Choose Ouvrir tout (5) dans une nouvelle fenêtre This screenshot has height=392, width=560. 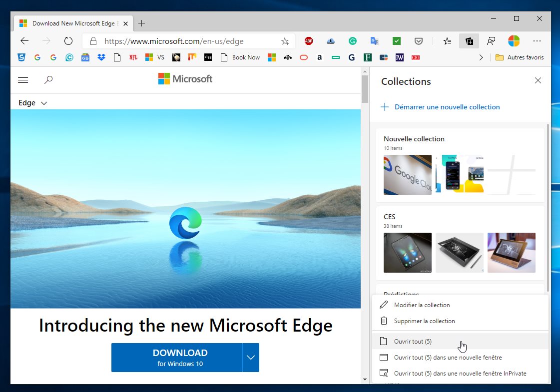click(x=460, y=358)
